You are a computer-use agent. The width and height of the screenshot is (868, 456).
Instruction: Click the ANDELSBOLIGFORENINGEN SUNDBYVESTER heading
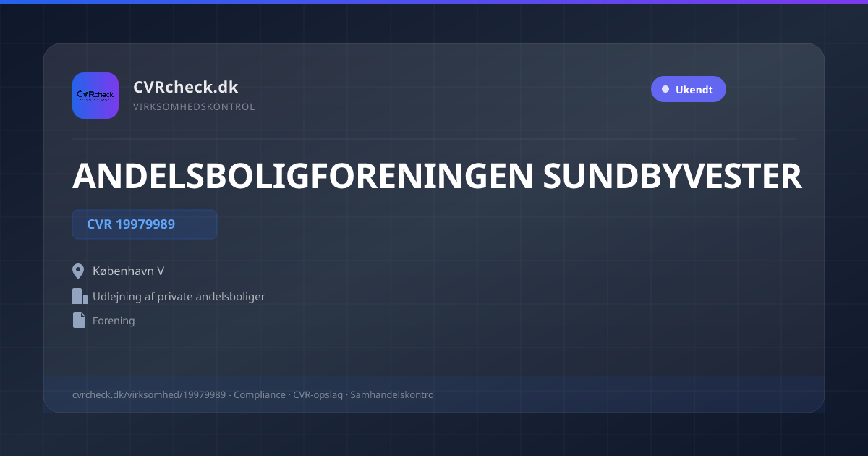(437, 177)
